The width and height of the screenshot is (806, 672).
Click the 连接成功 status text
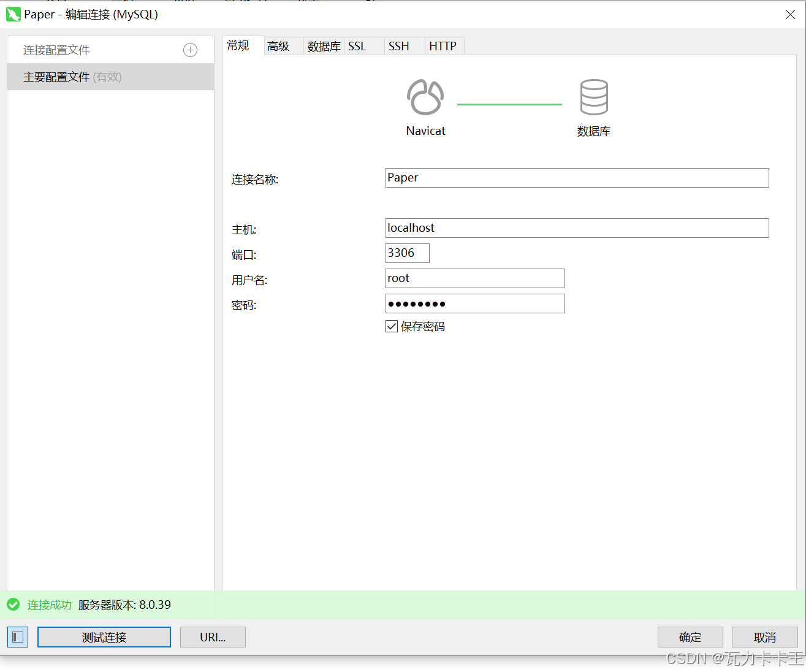pos(50,605)
